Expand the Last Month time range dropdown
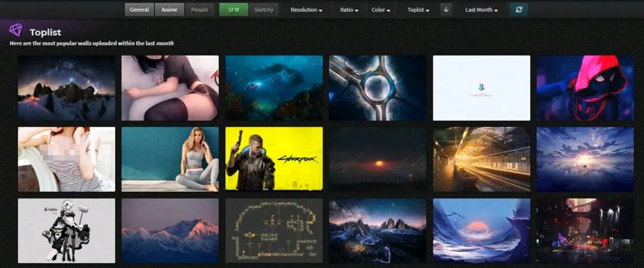The width and height of the screenshot is (644, 268). 481,10
